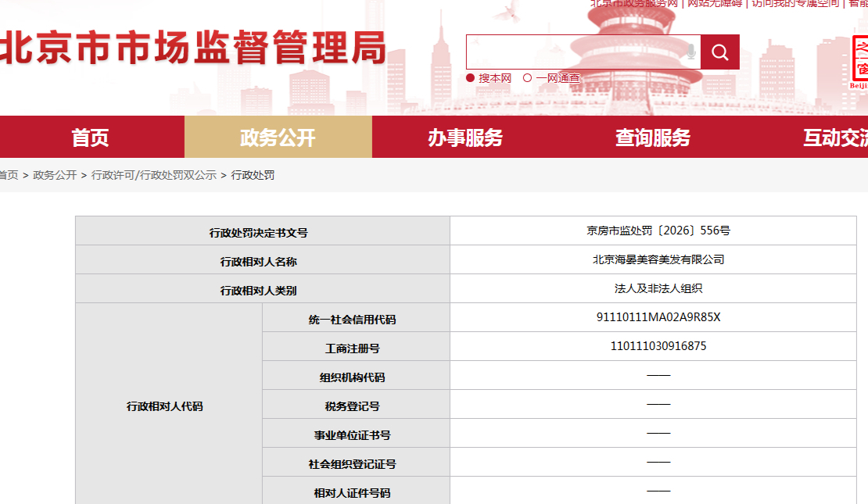Open the 政务公开 navigation tab

click(x=278, y=138)
